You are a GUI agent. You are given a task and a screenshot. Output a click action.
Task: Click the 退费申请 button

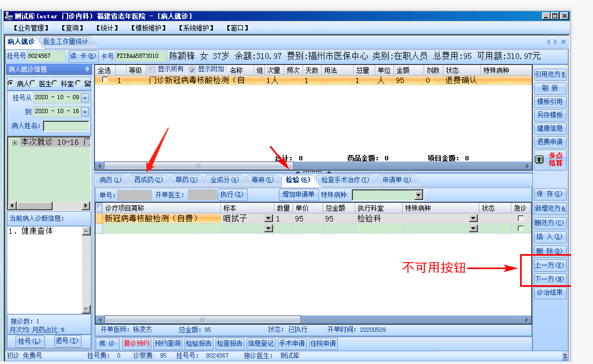click(550, 142)
